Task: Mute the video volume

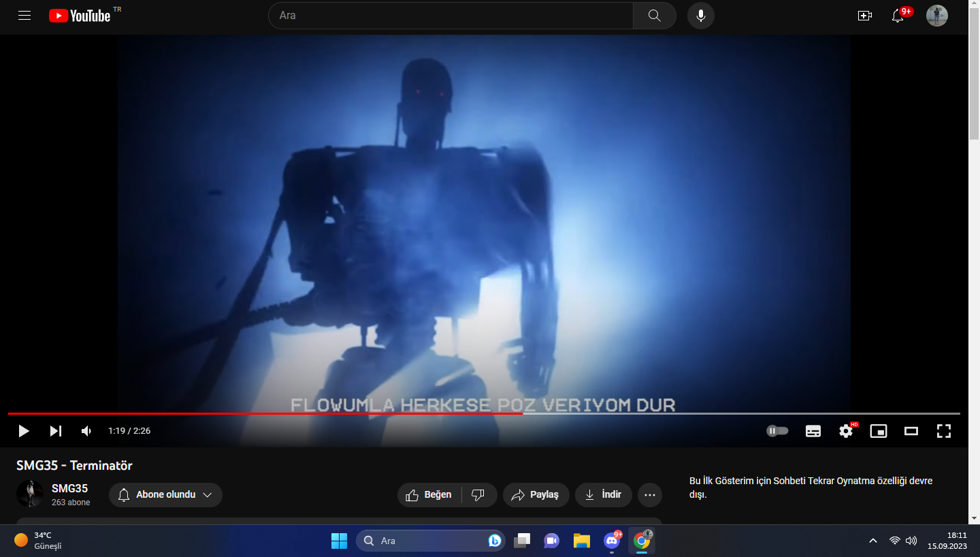Action: point(86,431)
